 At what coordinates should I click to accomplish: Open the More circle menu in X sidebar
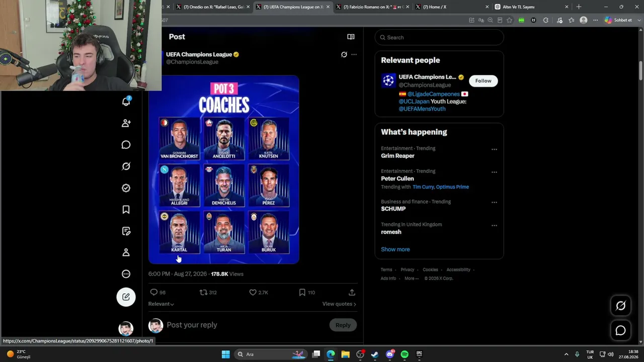pos(126,274)
